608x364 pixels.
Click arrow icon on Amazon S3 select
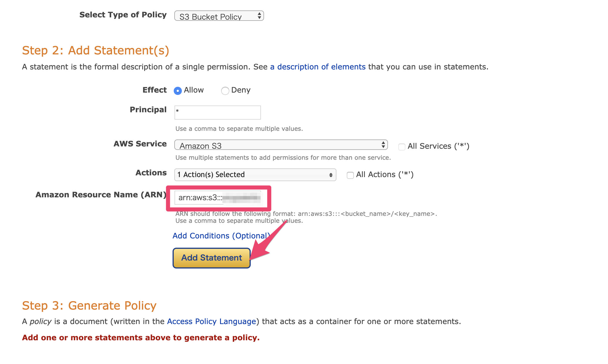click(383, 145)
